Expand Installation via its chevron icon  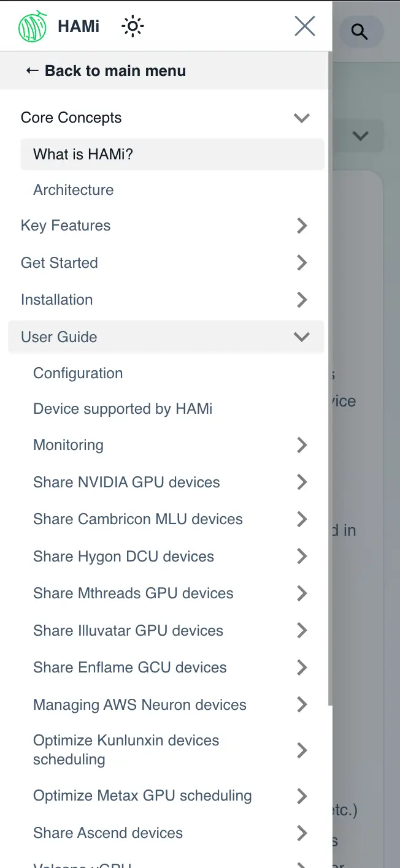[301, 300]
